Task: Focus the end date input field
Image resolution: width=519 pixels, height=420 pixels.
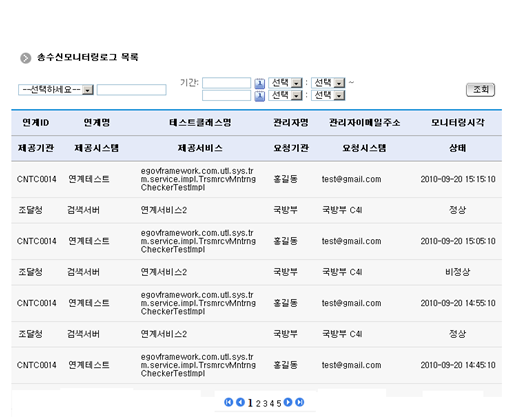Action: tap(226, 96)
